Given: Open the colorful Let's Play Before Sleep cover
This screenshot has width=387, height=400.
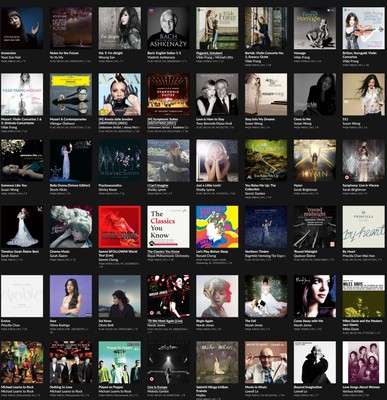Looking at the screenshot, I should pos(217,227).
